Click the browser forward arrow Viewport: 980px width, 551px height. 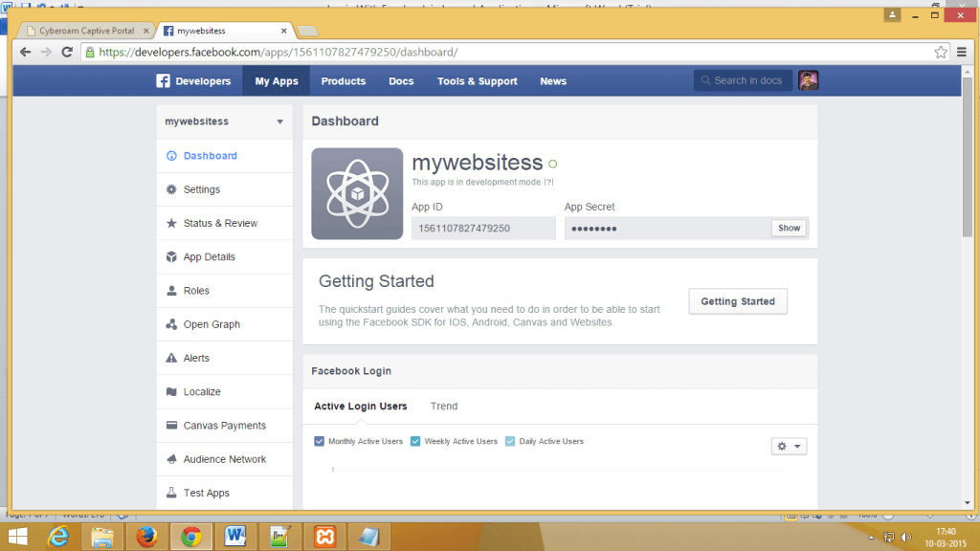[x=46, y=52]
